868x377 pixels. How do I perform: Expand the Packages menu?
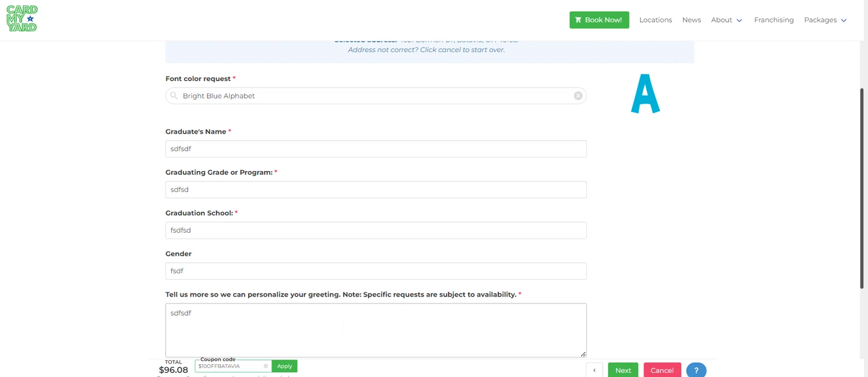(825, 20)
